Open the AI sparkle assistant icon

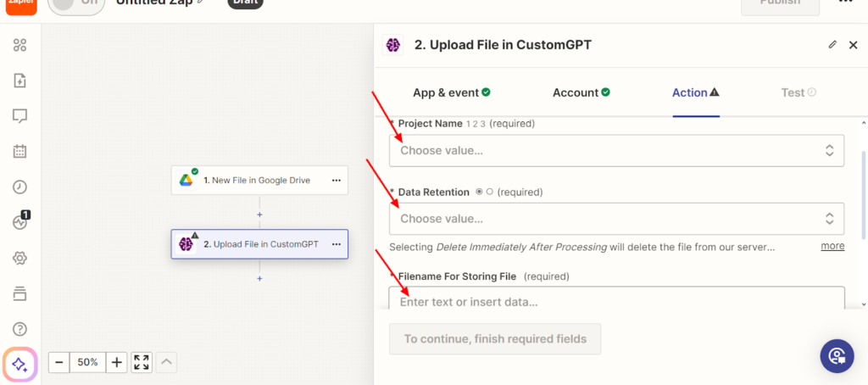tap(20, 365)
